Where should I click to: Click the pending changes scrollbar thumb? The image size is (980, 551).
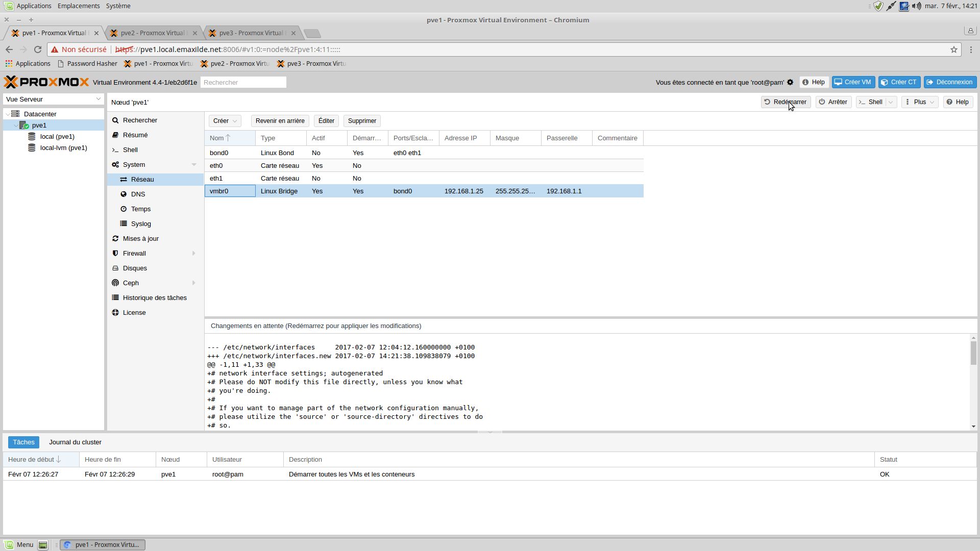[973, 353]
